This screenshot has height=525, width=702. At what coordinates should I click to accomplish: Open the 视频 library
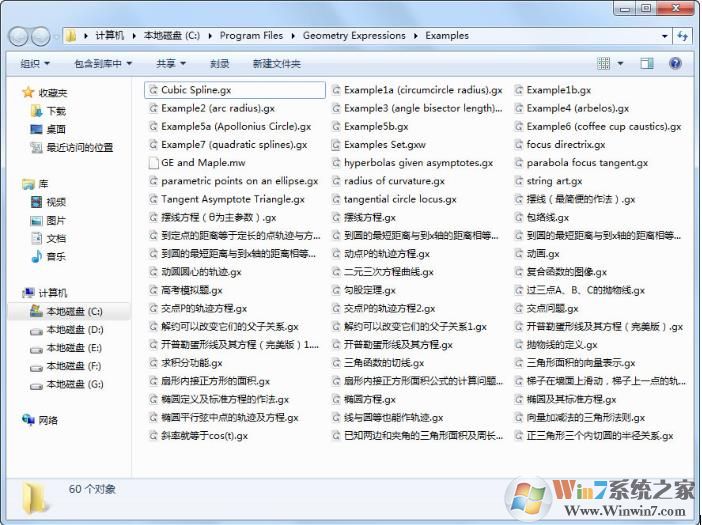point(48,202)
